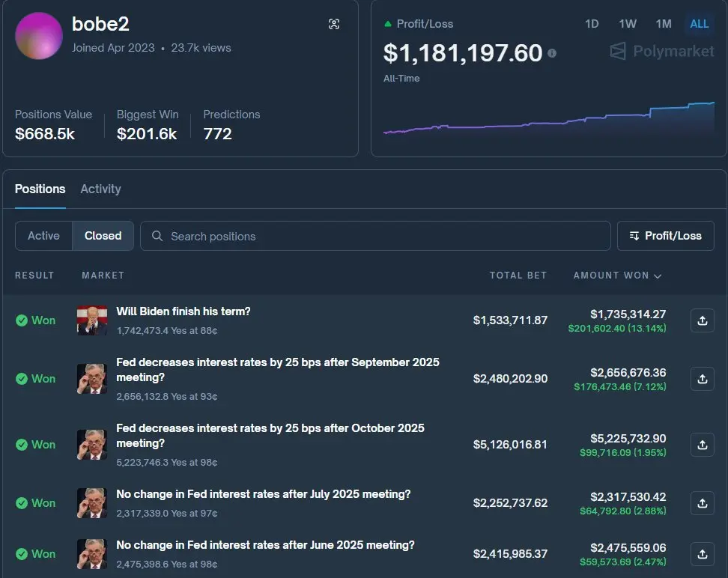Switch the chart range to 1M
728x578 pixels.
point(664,24)
